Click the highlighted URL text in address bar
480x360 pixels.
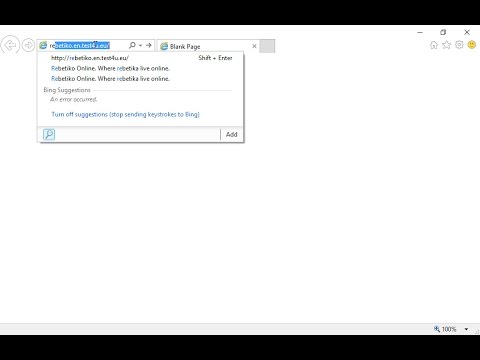click(82, 45)
